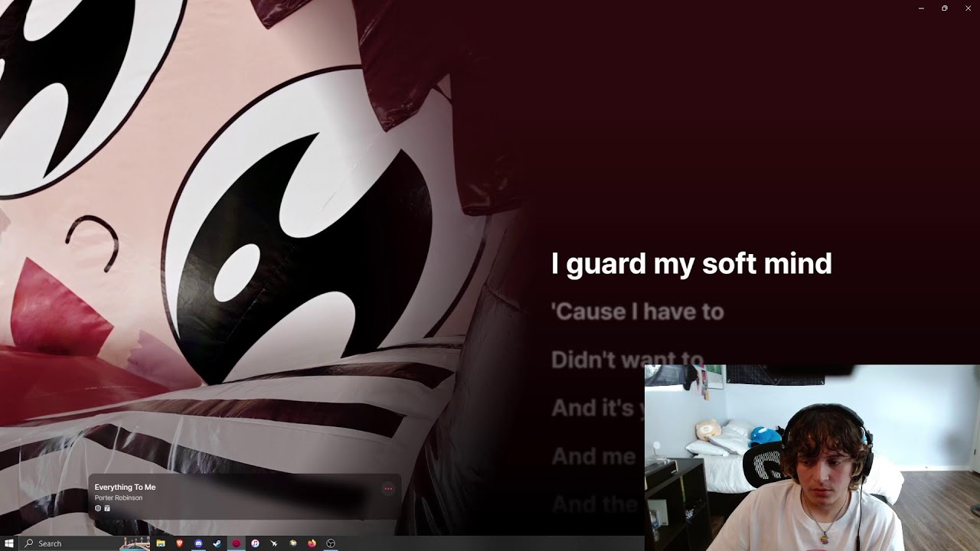The height and width of the screenshot is (551, 980).
Task: Launch Brave browser from the taskbar
Action: click(x=180, y=543)
